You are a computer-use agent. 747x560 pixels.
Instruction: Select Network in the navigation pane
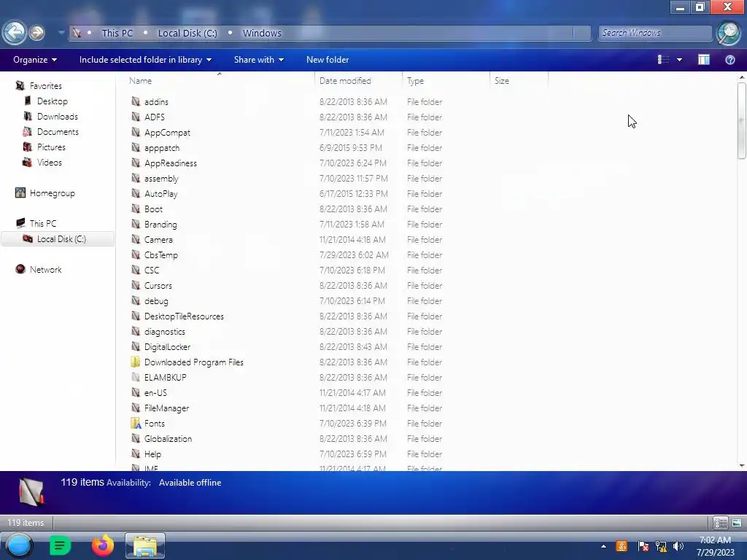pyautogui.click(x=45, y=270)
